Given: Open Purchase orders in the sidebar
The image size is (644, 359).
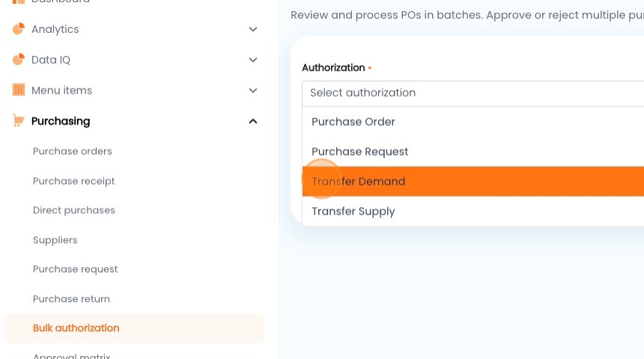Looking at the screenshot, I should 73,151.
